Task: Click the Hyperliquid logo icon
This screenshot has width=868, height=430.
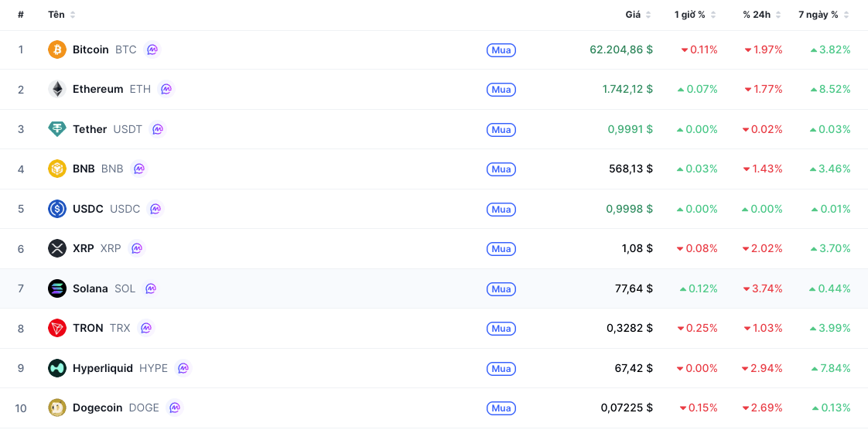Action: tap(57, 368)
